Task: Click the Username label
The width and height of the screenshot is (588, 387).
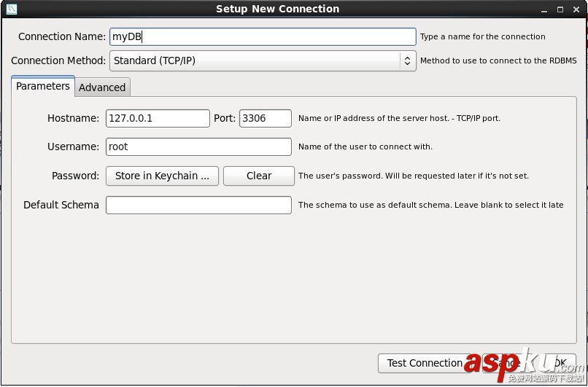Action: [x=73, y=147]
